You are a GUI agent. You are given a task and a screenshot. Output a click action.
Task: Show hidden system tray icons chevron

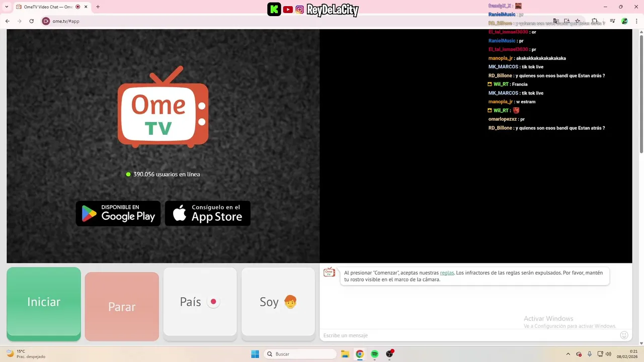click(x=568, y=354)
